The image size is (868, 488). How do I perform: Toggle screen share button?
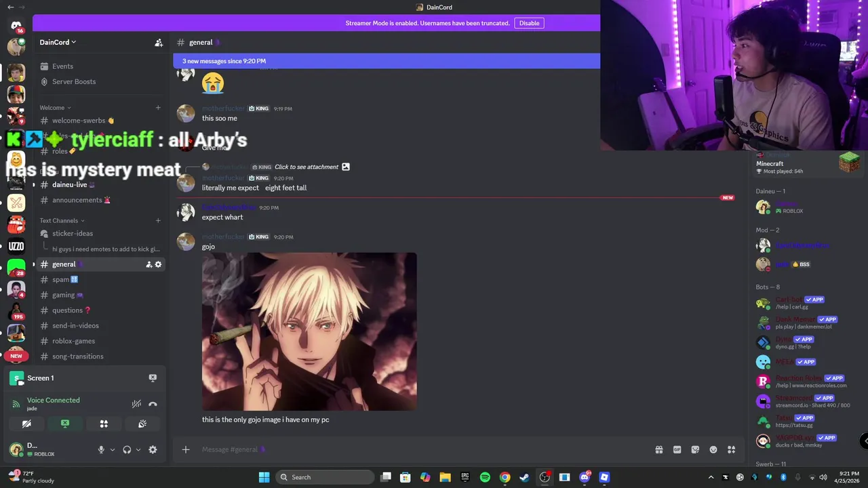point(65,424)
